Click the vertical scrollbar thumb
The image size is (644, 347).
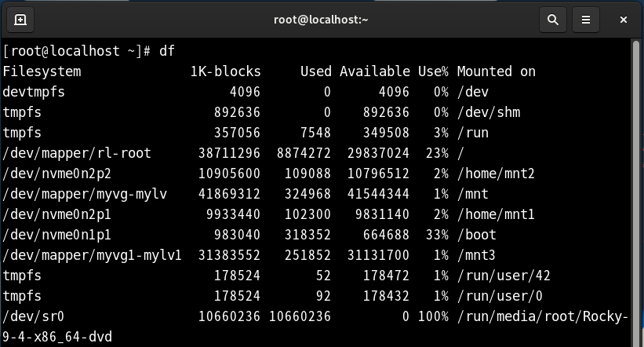tap(636, 193)
